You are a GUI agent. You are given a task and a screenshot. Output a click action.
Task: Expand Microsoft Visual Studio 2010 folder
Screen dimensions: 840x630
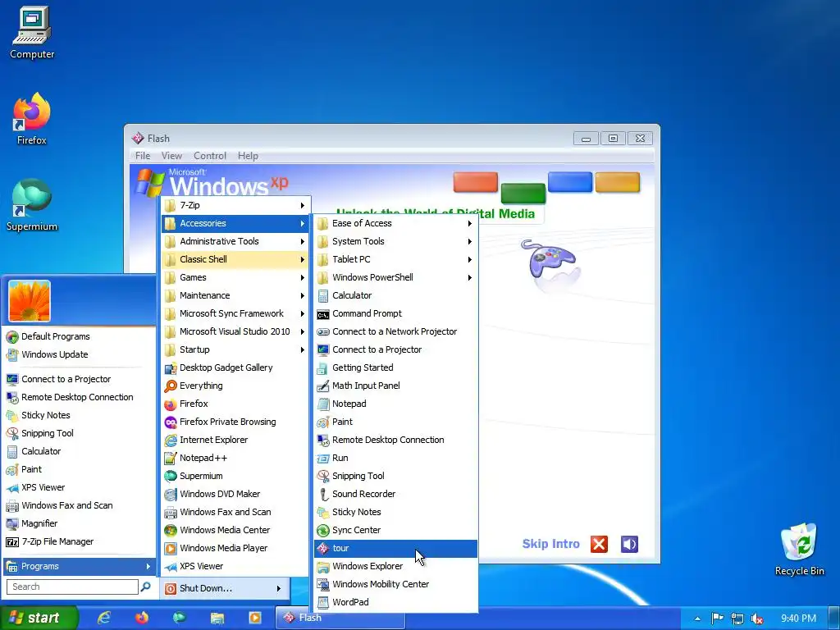pyautogui.click(x=235, y=331)
